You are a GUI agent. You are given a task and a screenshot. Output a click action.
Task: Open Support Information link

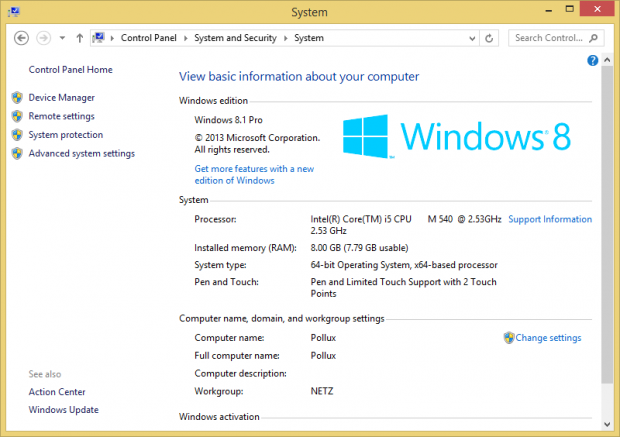click(x=550, y=219)
